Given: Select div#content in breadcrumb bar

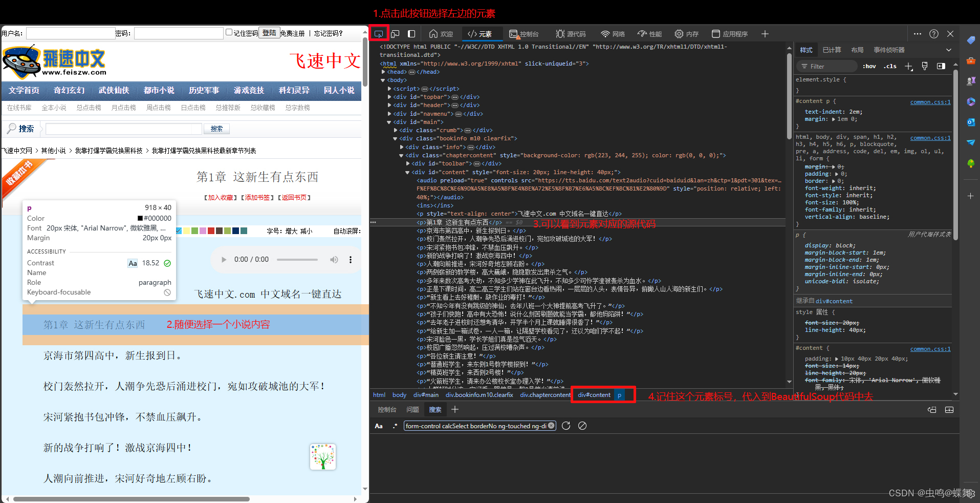Looking at the screenshot, I should tap(594, 395).
